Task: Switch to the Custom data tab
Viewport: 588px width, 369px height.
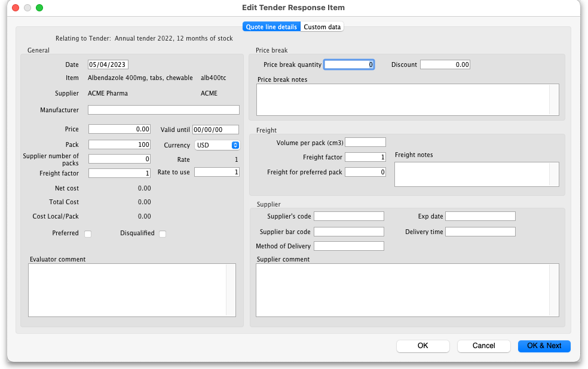Action: (x=322, y=27)
